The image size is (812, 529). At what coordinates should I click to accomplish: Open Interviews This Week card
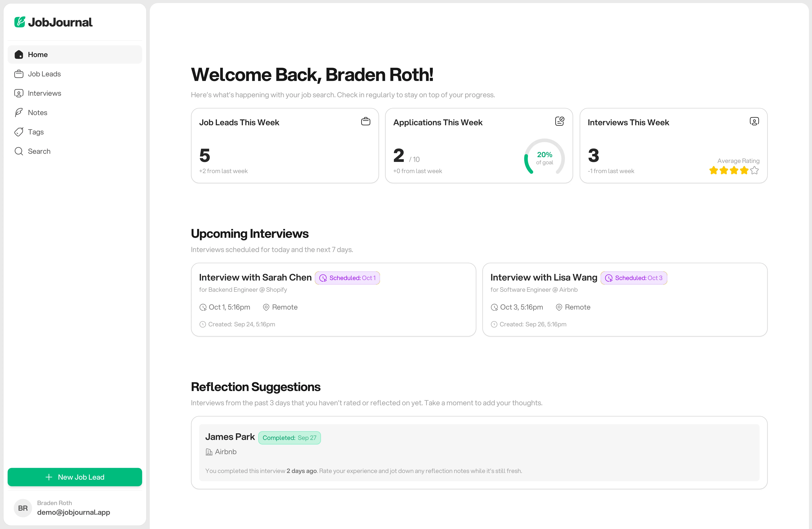click(673, 146)
